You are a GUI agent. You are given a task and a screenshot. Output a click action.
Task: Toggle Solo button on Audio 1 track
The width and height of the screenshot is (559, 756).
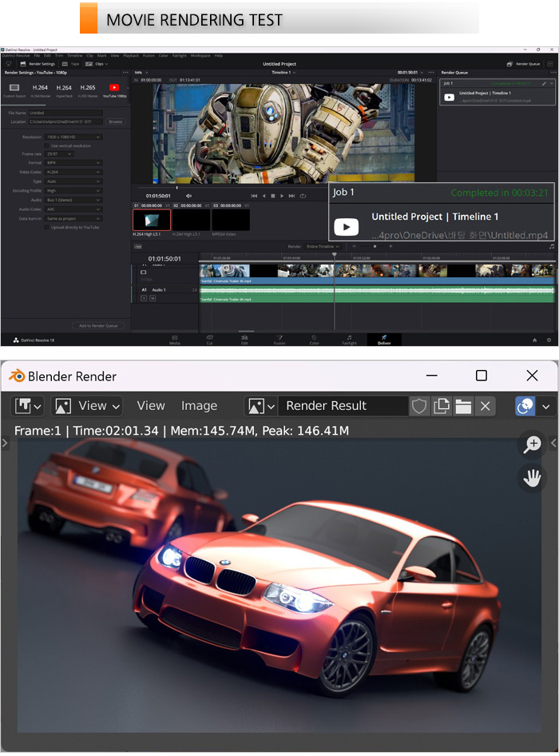144,298
